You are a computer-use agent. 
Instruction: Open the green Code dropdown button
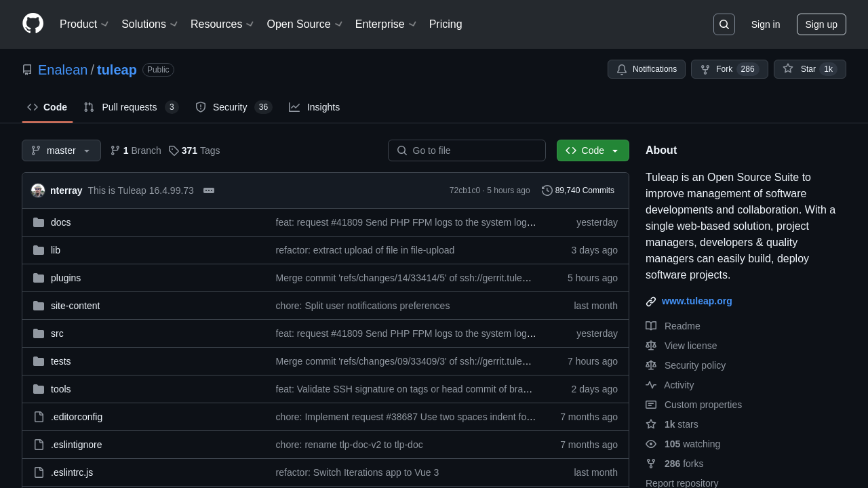[593, 150]
